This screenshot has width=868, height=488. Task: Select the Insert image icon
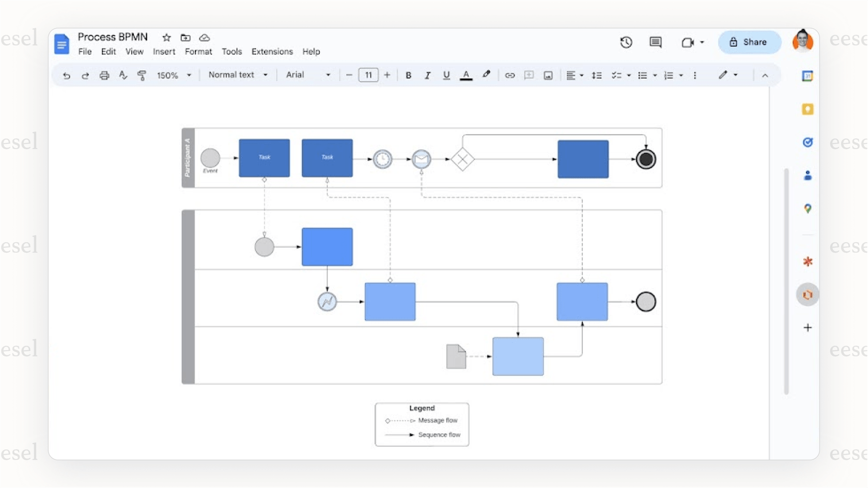(548, 75)
